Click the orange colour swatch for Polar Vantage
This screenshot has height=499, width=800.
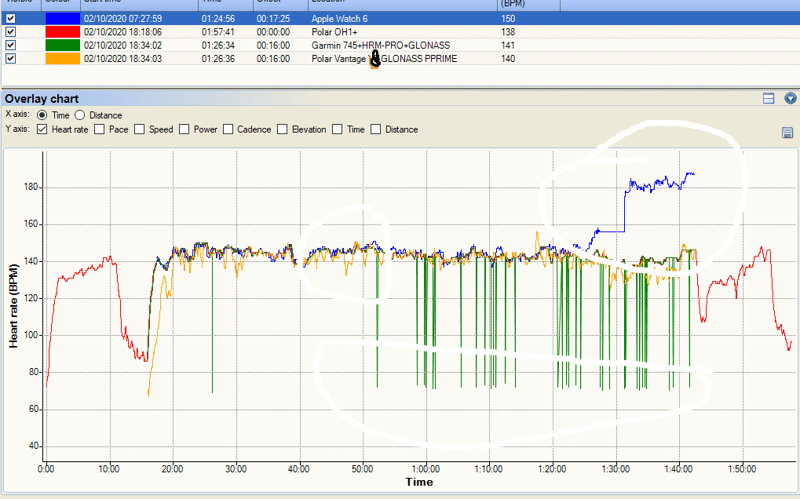point(62,58)
